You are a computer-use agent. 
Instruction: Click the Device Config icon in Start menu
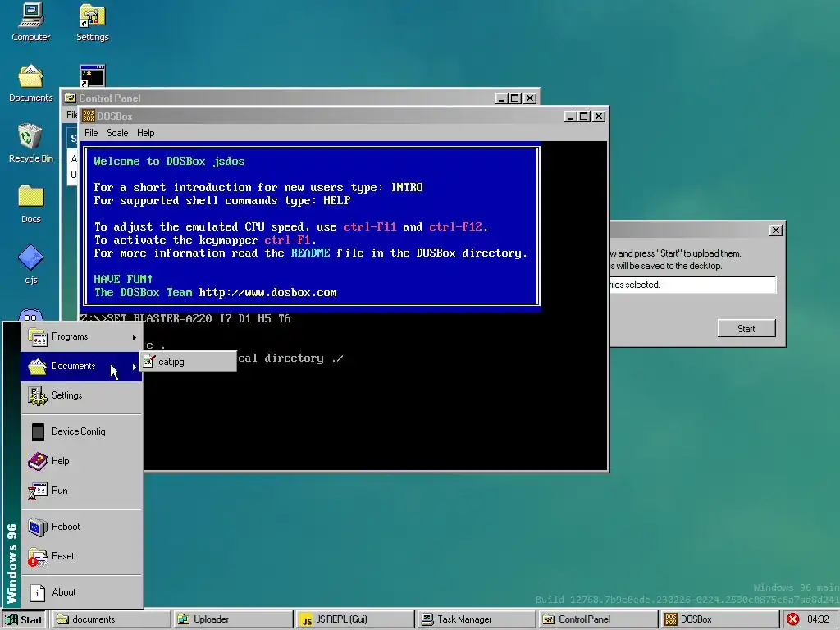(38, 431)
